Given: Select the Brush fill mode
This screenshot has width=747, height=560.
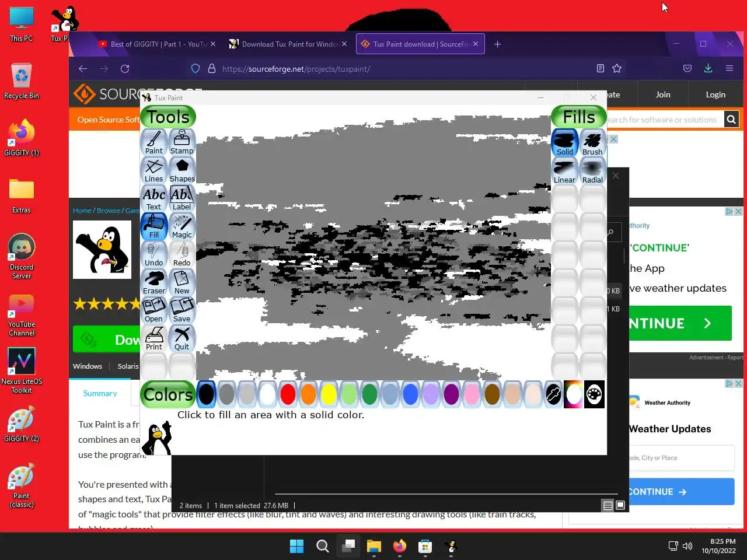Looking at the screenshot, I should [592, 143].
